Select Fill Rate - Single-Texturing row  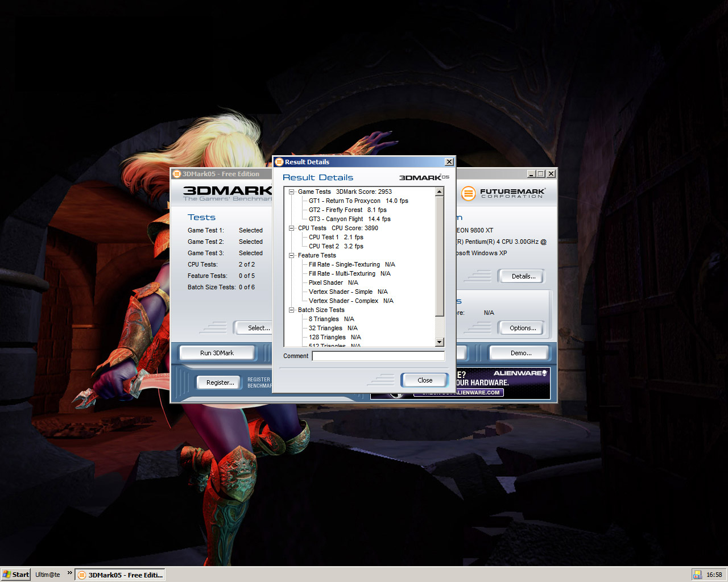(x=352, y=265)
